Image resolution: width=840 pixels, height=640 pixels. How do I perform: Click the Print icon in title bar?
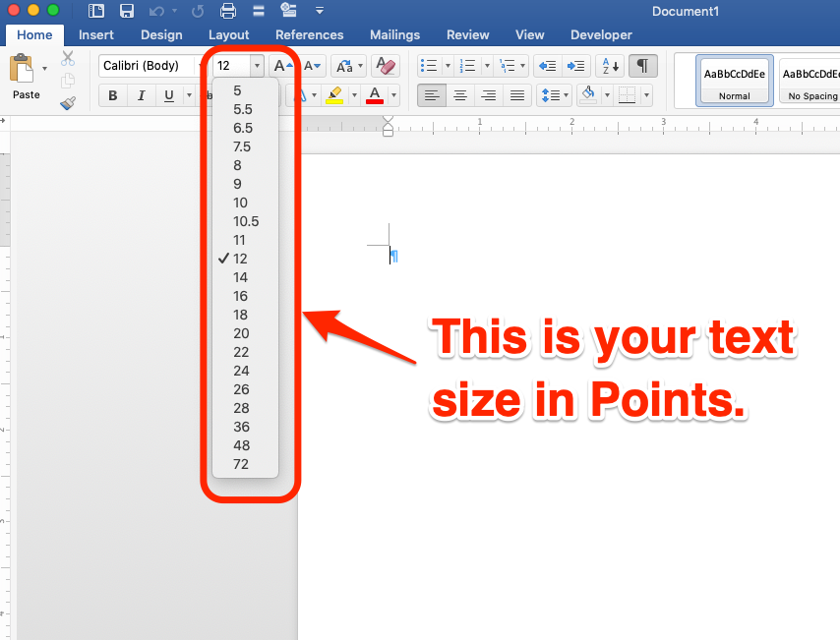tap(225, 10)
